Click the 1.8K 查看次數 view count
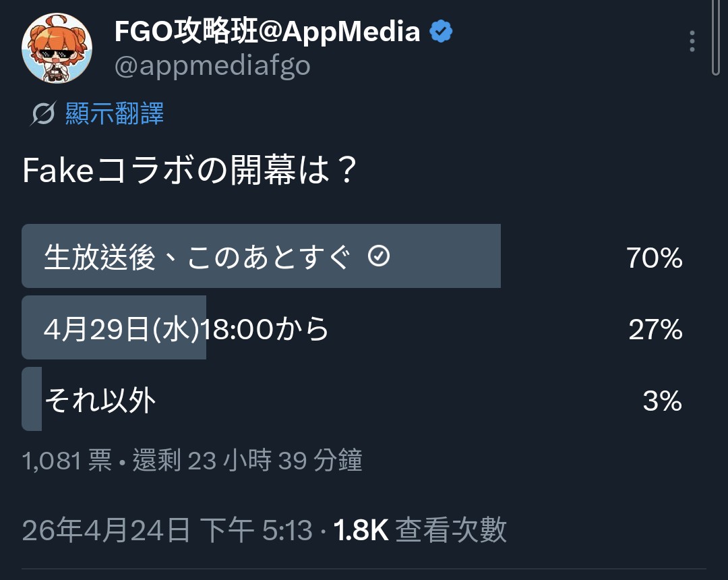 click(x=419, y=531)
